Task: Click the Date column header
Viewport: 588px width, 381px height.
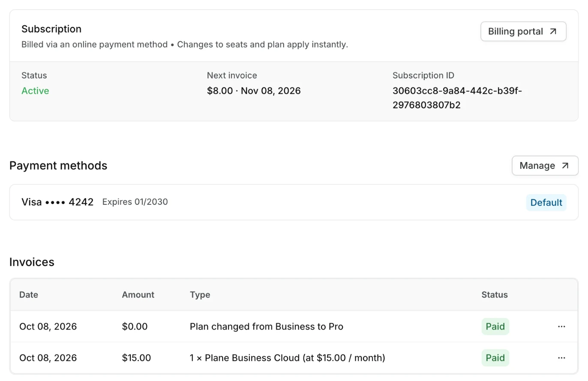Action: (29, 295)
